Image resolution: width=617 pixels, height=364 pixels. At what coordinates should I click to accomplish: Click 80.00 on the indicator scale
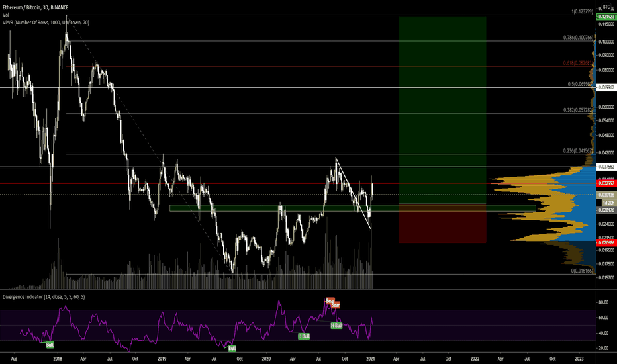point(604,302)
